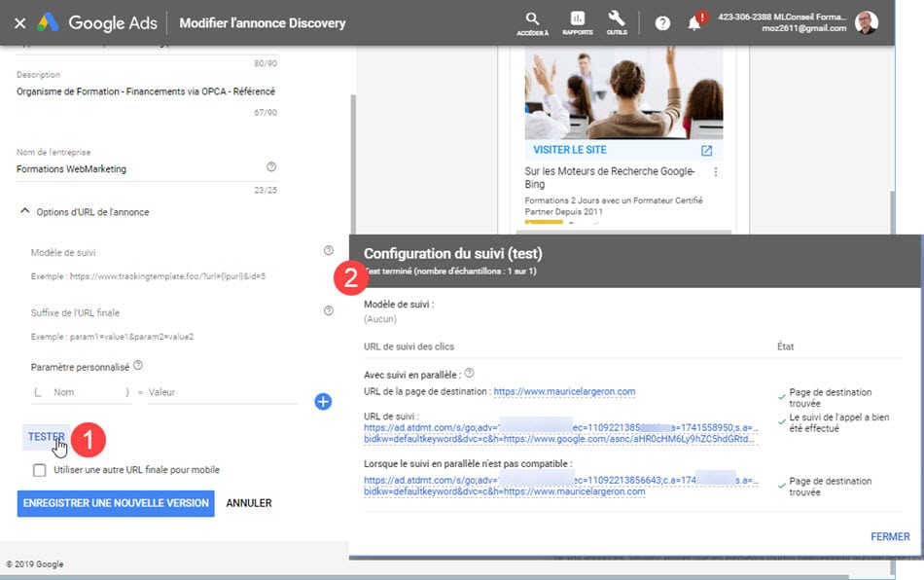Click 'Enregistrer une nouvelle version' button
This screenshot has height=580, width=924.
point(115,503)
